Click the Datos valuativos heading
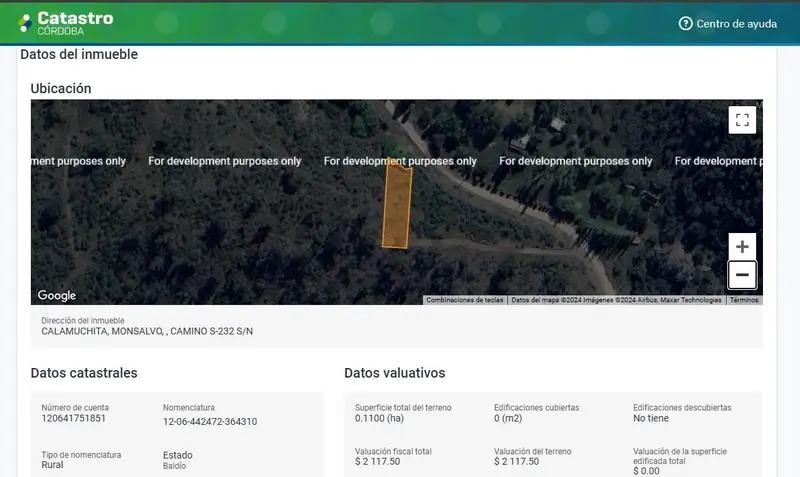 click(394, 373)
